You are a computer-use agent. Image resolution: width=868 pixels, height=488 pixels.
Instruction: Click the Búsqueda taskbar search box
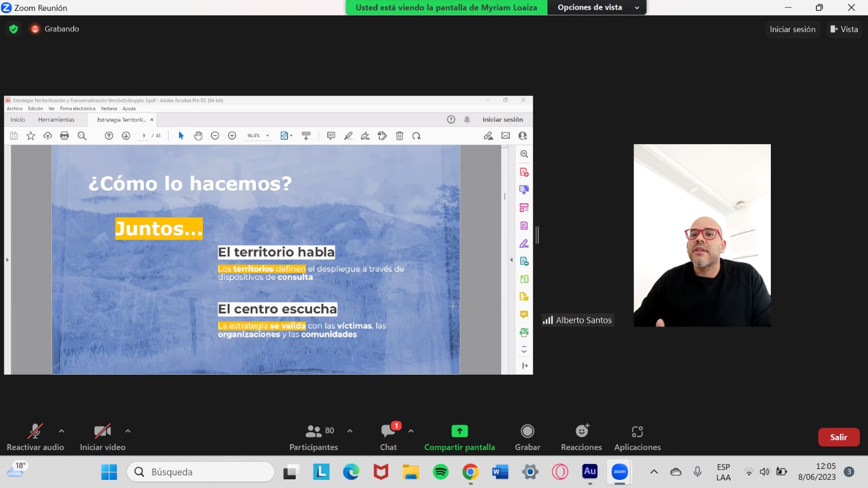click(x=201, y=472)
